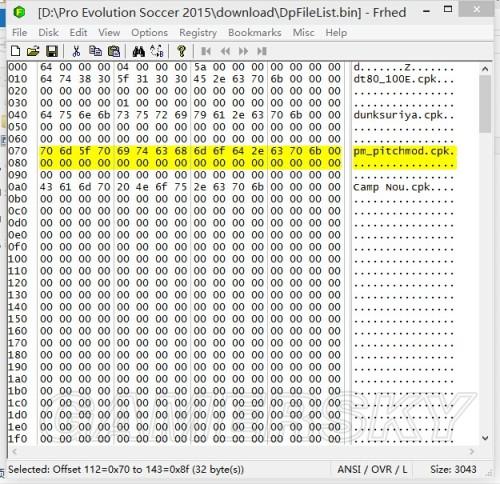Screen dimensions: 500x484
Task: Save file with floppy disk icon
Action: coord(52,51)
